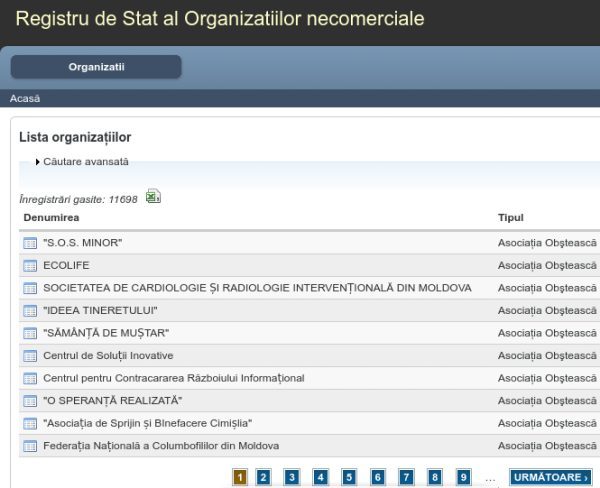
Task: Go to Acasă breadcrumb link
Action: (25, 98)
